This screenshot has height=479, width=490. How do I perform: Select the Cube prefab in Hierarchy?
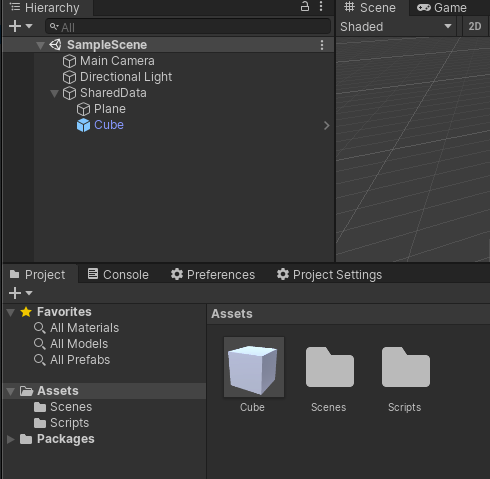[109, 125]
